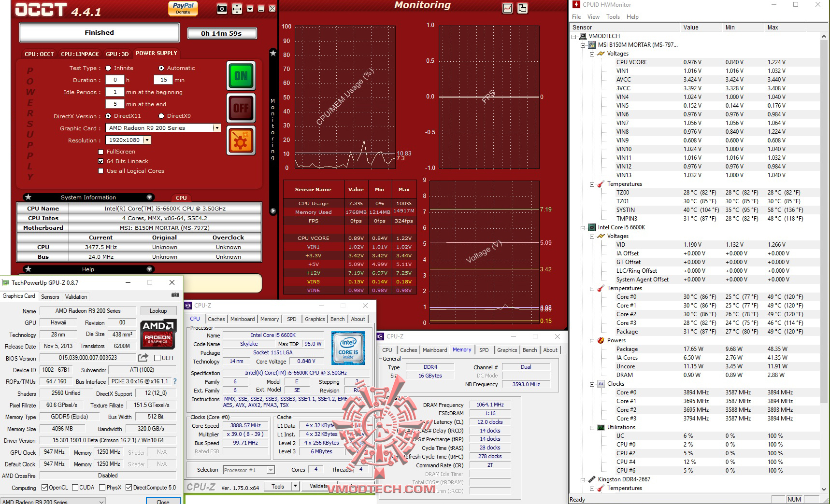Click the Close button in GPU-Z
This screenshot has width=830, height=504.
163,502
